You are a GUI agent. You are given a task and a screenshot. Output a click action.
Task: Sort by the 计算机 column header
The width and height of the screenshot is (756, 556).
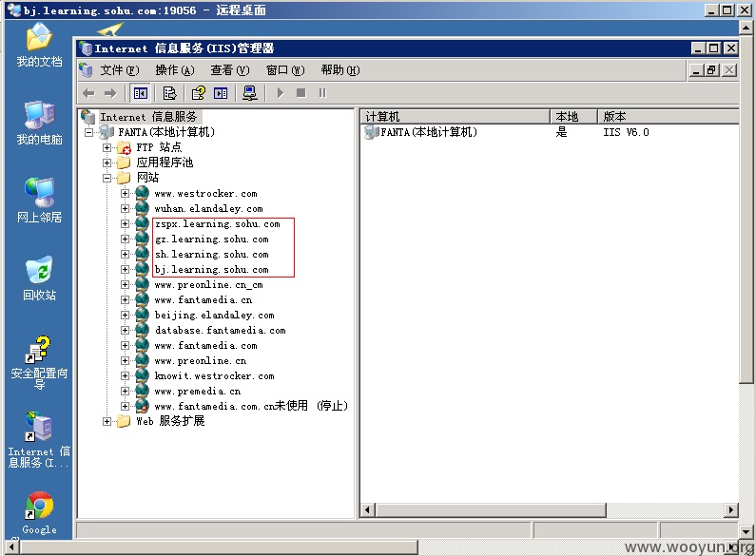(x=456, y=117)
